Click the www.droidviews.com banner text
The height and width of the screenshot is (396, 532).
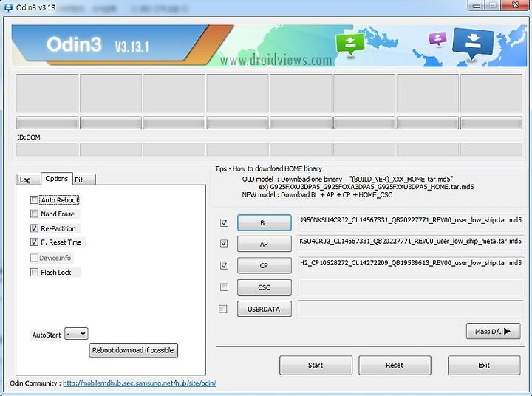(276, 60)
